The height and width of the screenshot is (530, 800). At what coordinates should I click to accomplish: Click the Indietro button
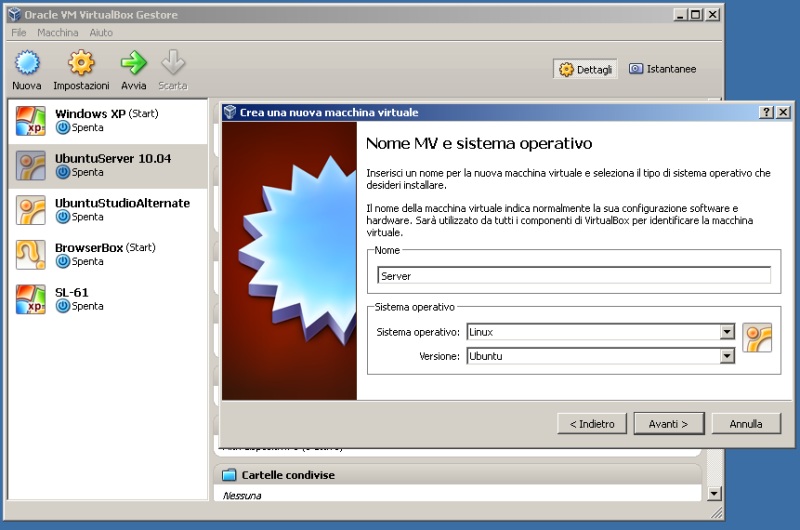592,424
